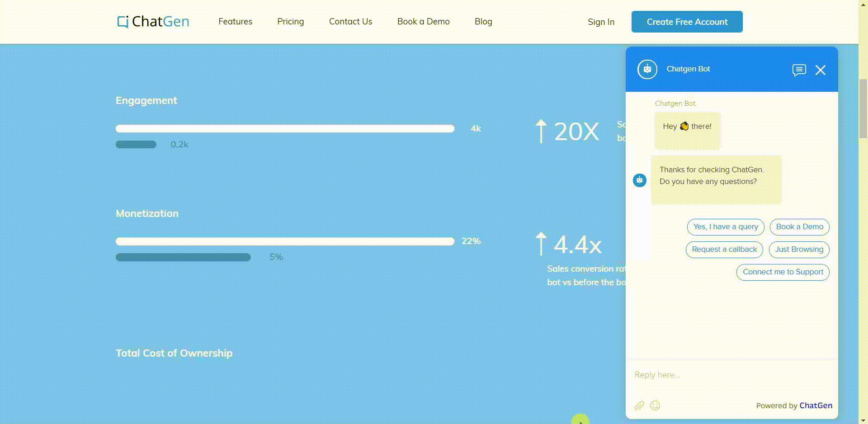Focus the 'Reply here...' chat input
Viewport: 868px width, 424px height.
point(731,375)
